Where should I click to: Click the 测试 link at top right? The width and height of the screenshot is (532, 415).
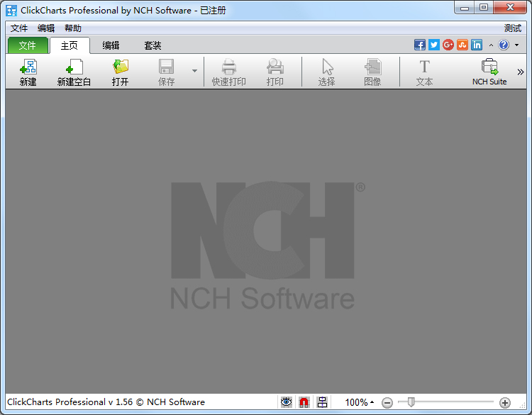point(512,28)
